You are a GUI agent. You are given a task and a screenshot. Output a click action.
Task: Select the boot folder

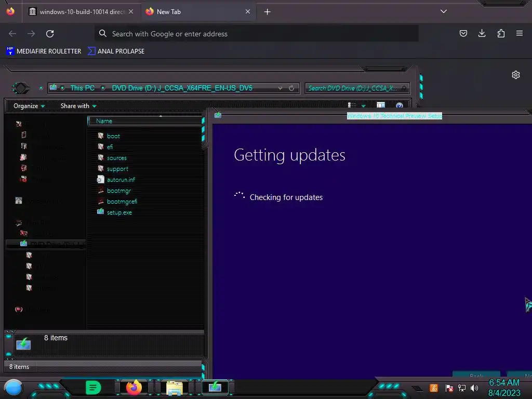[113, 136]
